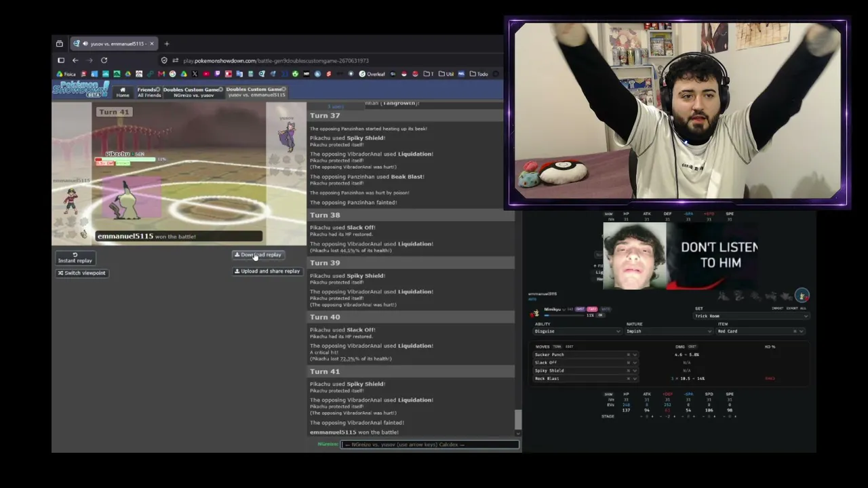The image size is (868, 488).
Task: Click the Don't Listen To Him video overlay
Action: tap(681, 256)
